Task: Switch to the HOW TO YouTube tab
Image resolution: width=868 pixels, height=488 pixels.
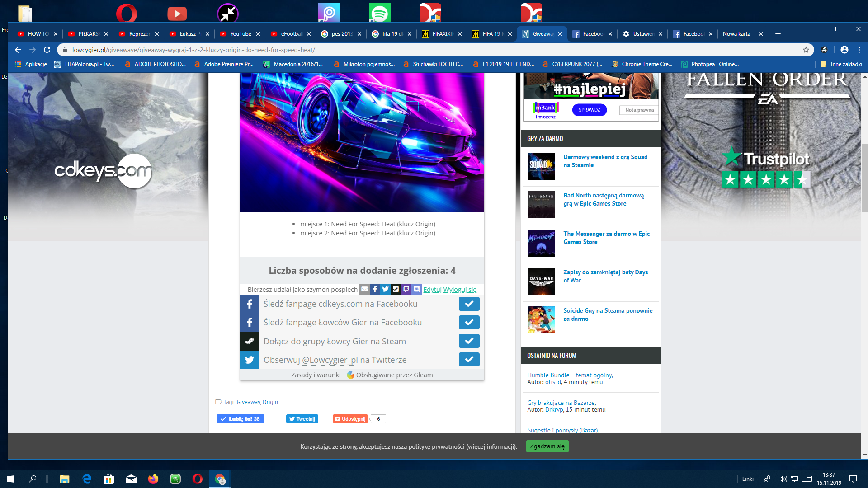Action: (37, 34)
